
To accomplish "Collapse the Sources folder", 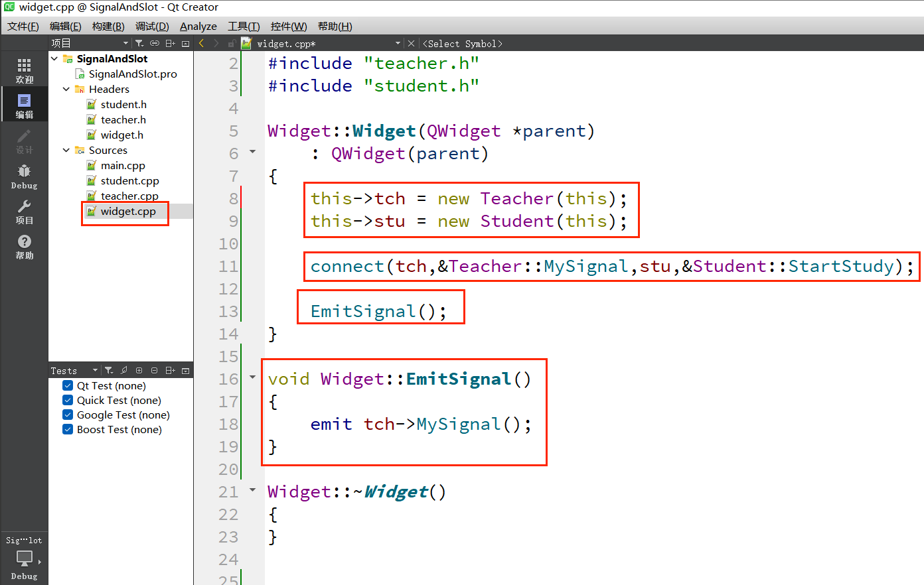I will tap(66, 150).
